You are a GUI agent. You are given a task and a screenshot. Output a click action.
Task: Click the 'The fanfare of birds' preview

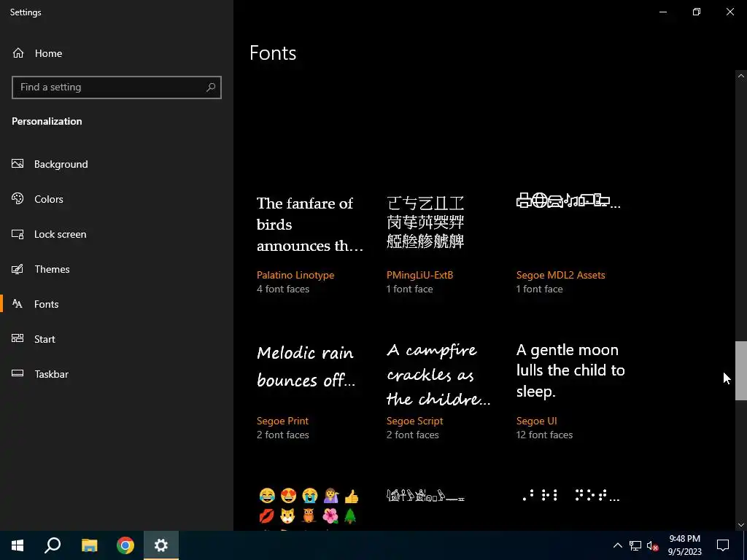(x=309, y=225)
